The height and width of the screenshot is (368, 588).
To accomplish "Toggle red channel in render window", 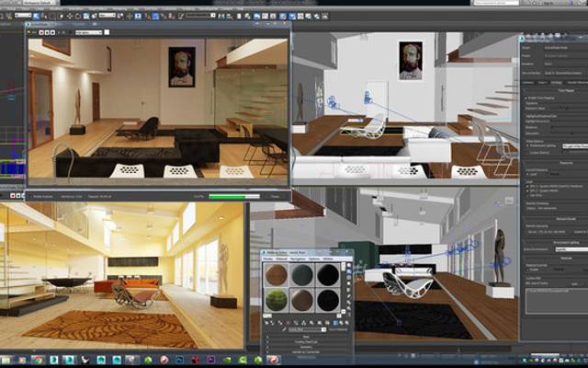I will 41,32.
